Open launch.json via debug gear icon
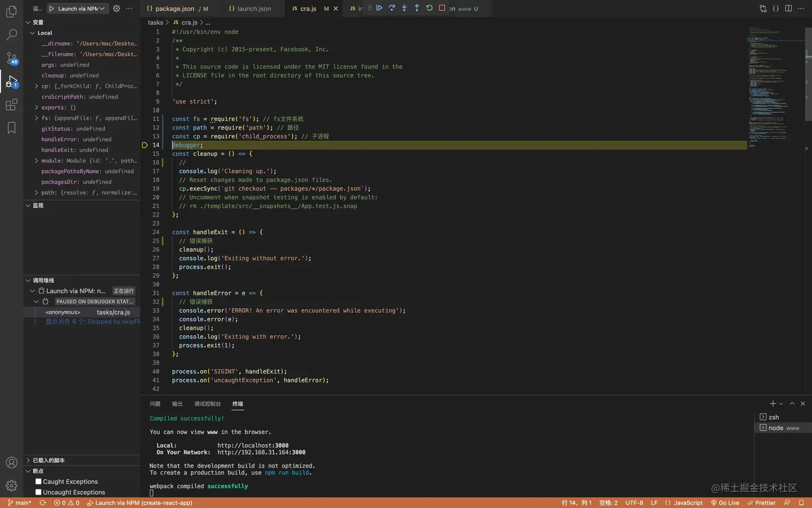The image size is (812, 508). point(117,9)
